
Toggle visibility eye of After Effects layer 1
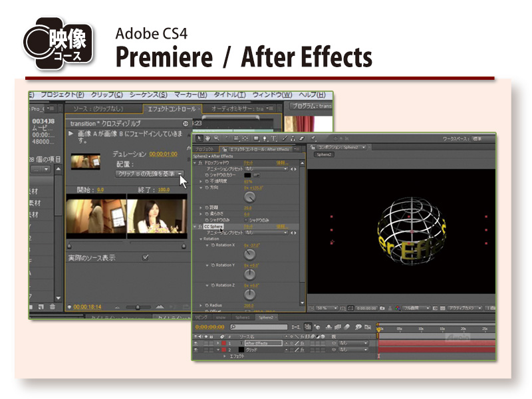pos(196,343)
